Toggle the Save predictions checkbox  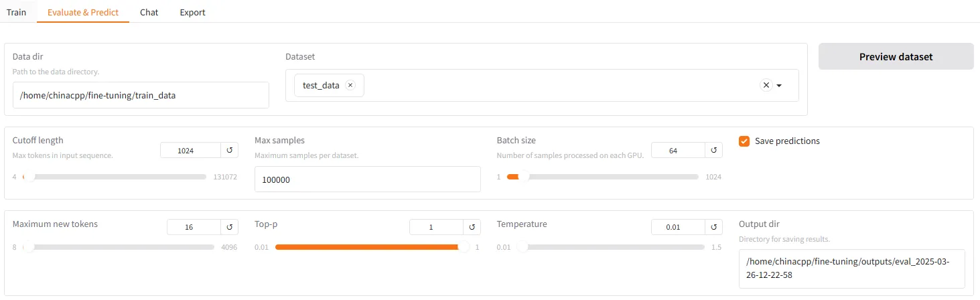[744, 141]
